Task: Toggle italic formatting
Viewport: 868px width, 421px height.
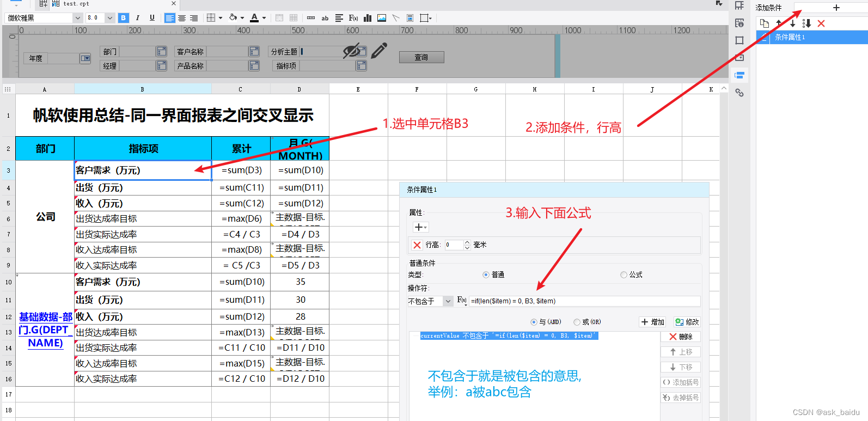Action: pyautogui.click(x=138, y=18)
